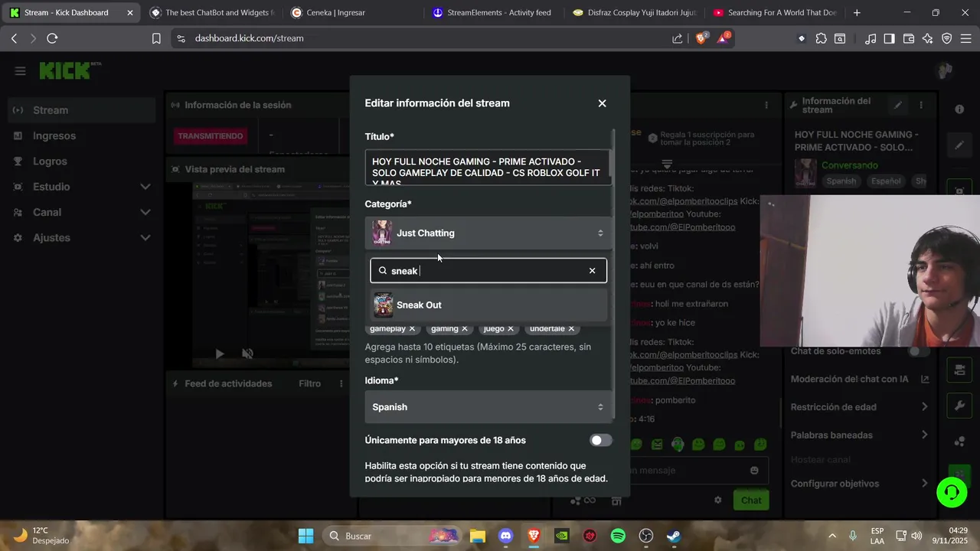Click the pencil icon in right rail
Screen dimensions: 980x551
[959, 145]
